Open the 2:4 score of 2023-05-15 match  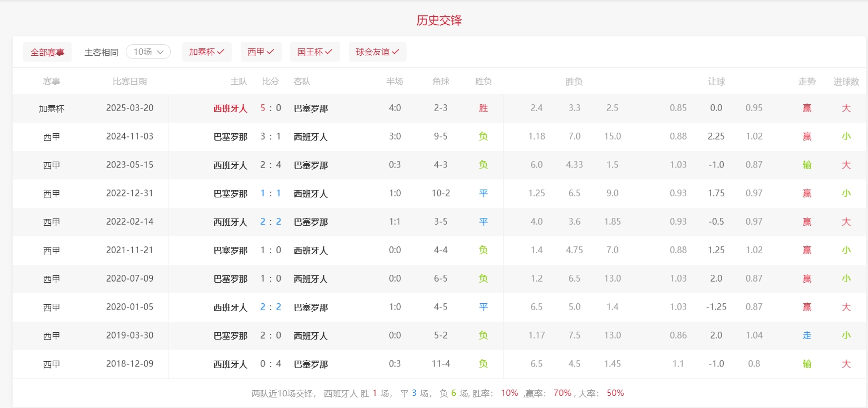[x=271, y=165]
